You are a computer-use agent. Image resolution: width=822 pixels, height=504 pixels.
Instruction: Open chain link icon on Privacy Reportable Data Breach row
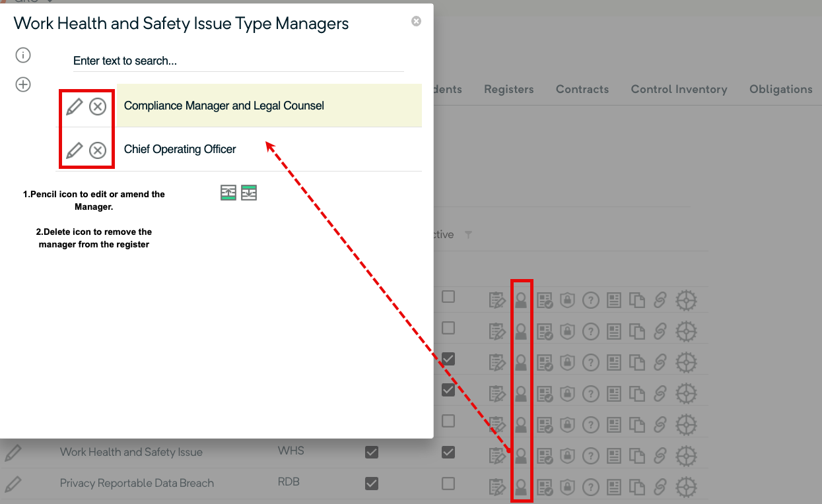[x=660, y=487]
